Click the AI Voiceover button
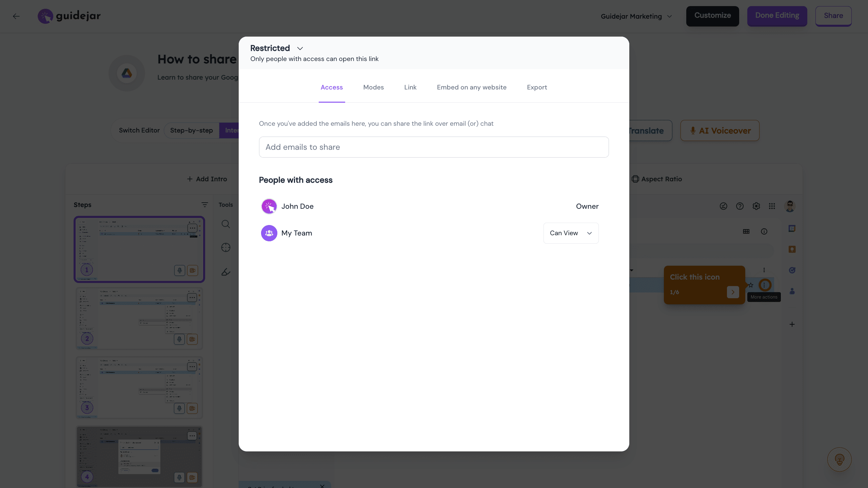The image size is (868, 488). pos(719,130)
